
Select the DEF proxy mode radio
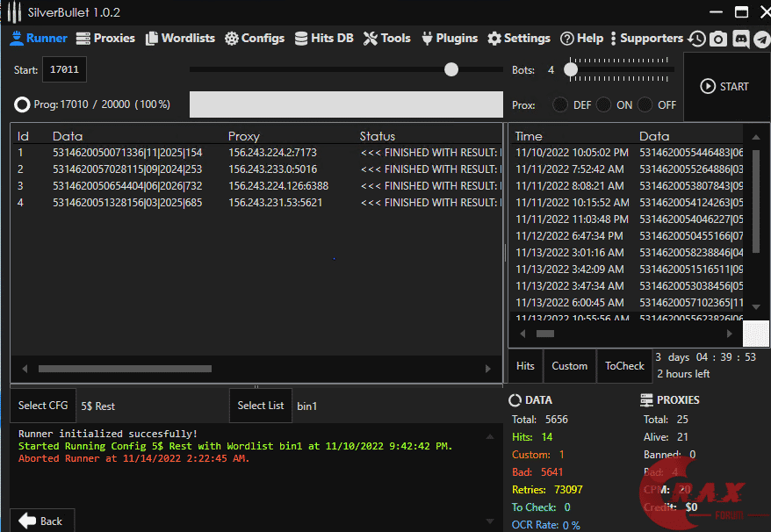click(x=560, y=104)
